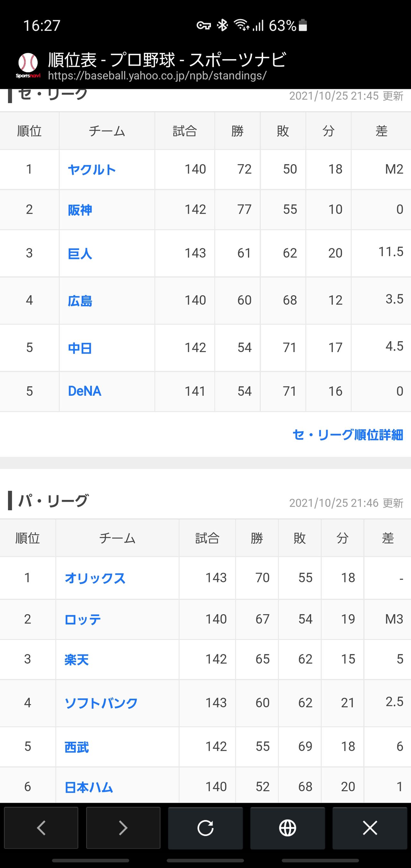Open the 阪神 team link
This screenshot has height=868, width=411.
pos(80,210)
